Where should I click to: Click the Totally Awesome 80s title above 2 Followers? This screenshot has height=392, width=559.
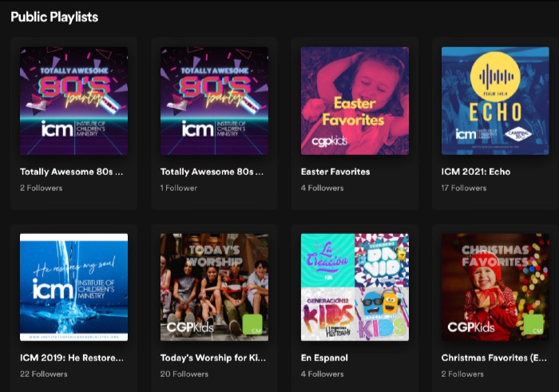[x=72, y=172]
